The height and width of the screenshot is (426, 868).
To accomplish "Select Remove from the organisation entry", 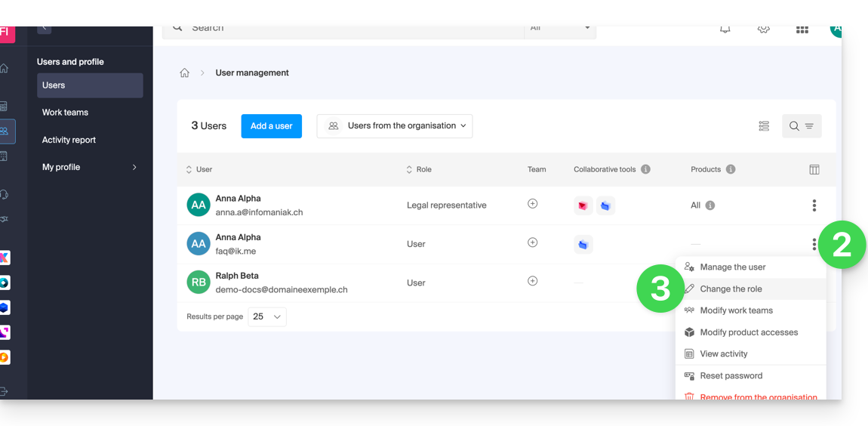I will click(751, 396).
